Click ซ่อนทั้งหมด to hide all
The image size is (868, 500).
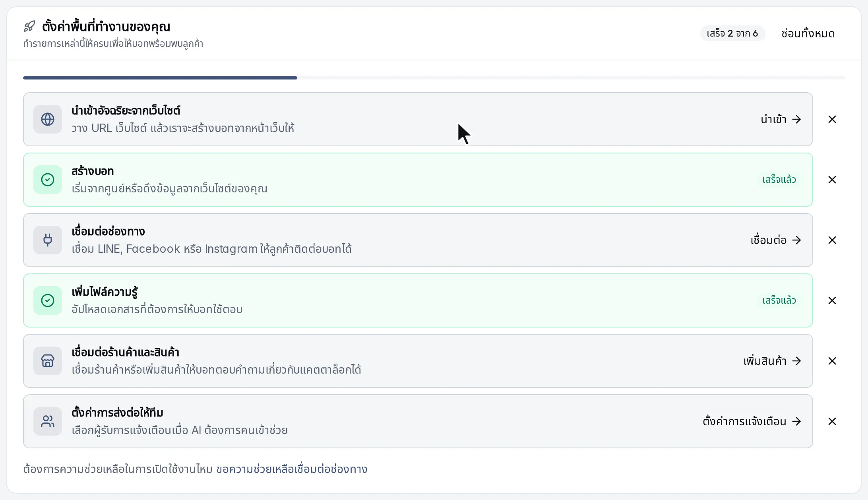pyautogui.click(x=808, y=33)
